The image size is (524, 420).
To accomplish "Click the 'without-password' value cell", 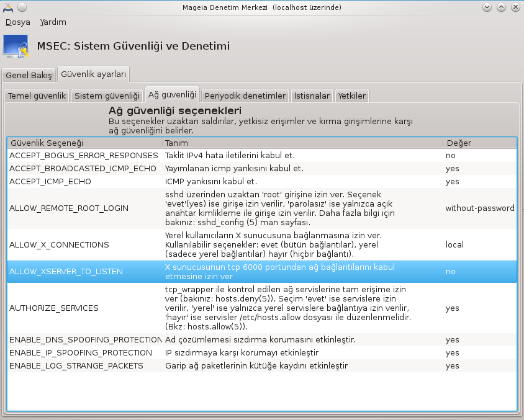I will pyautogui.click(x=480, y=208).
